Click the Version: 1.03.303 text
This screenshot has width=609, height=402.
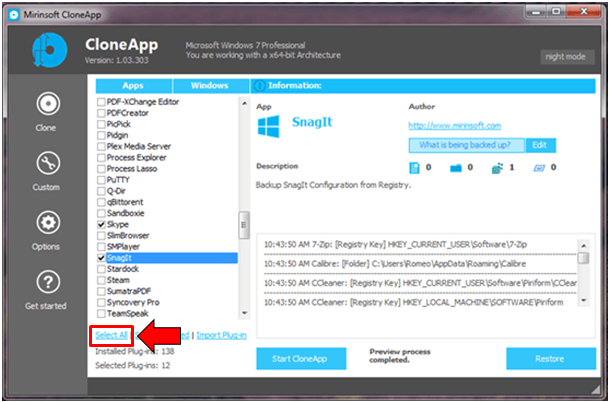117,61
